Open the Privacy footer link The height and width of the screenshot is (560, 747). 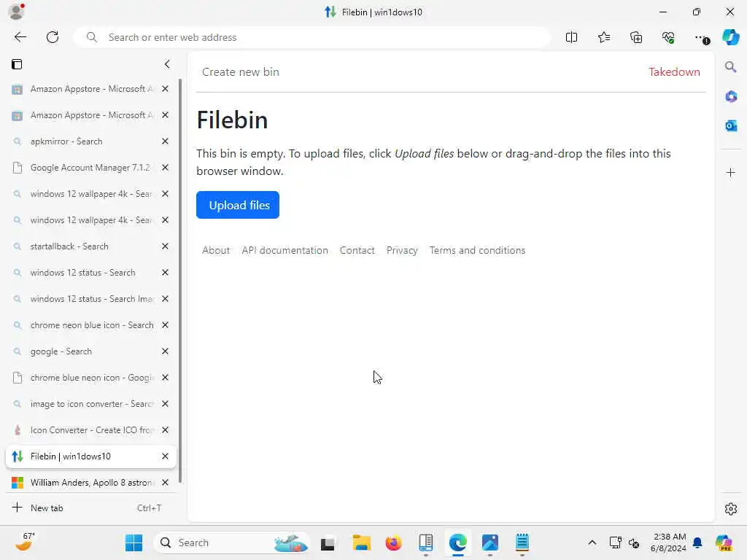point(402,251)
